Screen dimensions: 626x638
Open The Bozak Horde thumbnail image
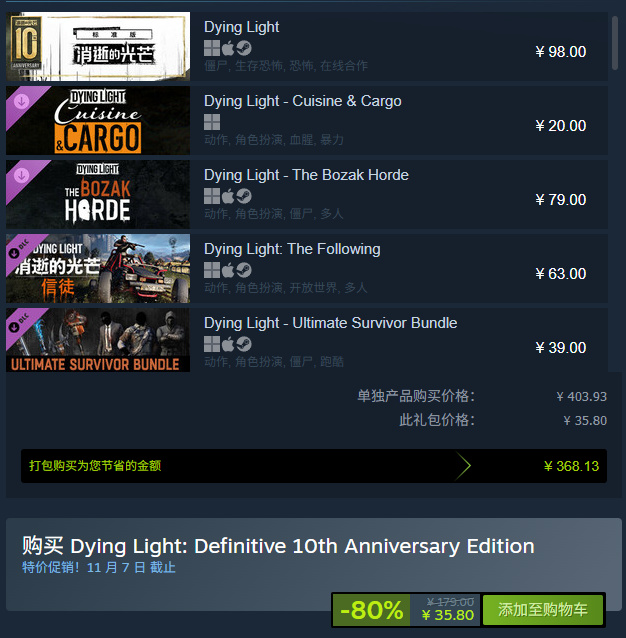click(x=98, y=194)
